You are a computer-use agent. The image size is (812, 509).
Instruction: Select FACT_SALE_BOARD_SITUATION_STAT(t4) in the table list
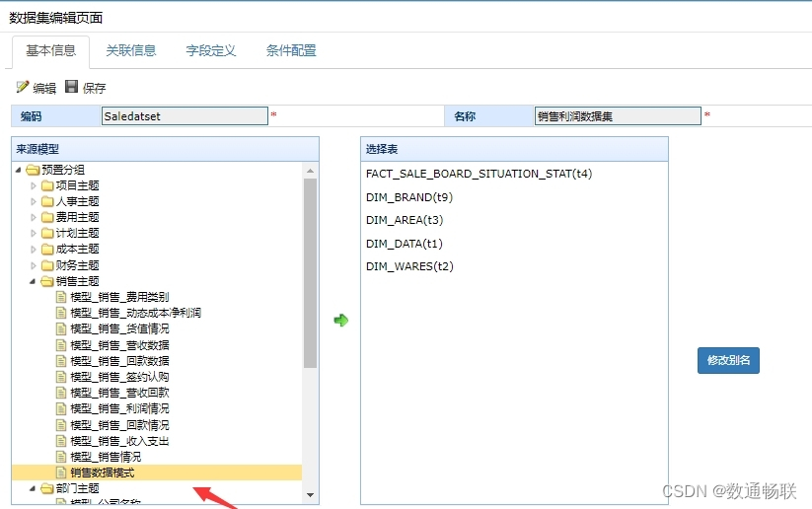click(479, 174)
